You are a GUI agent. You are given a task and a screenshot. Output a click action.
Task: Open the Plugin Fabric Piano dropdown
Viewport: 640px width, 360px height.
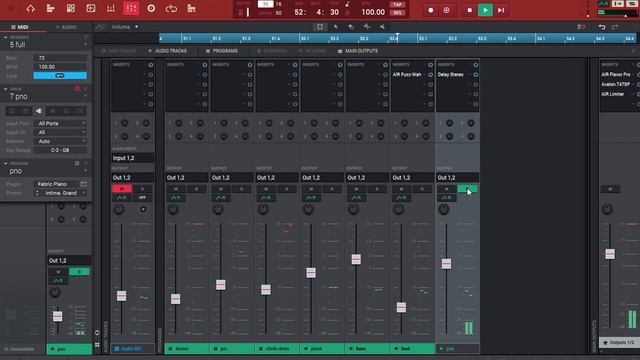coord(56,184)
